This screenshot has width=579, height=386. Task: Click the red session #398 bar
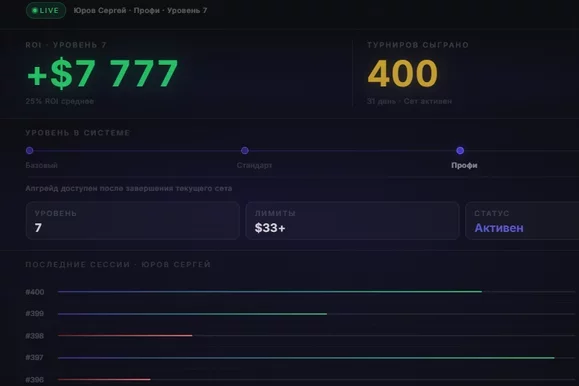tap(125, 335)
